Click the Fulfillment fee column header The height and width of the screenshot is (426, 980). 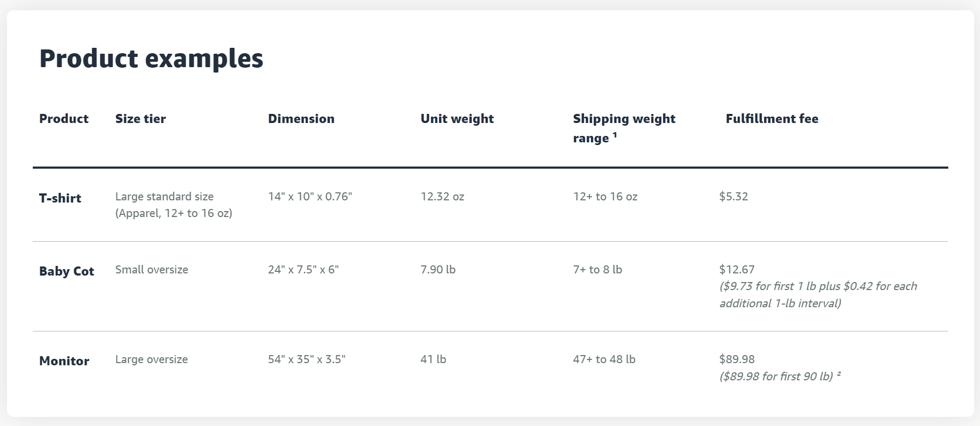pyautogui.click(x=772, y=119)
